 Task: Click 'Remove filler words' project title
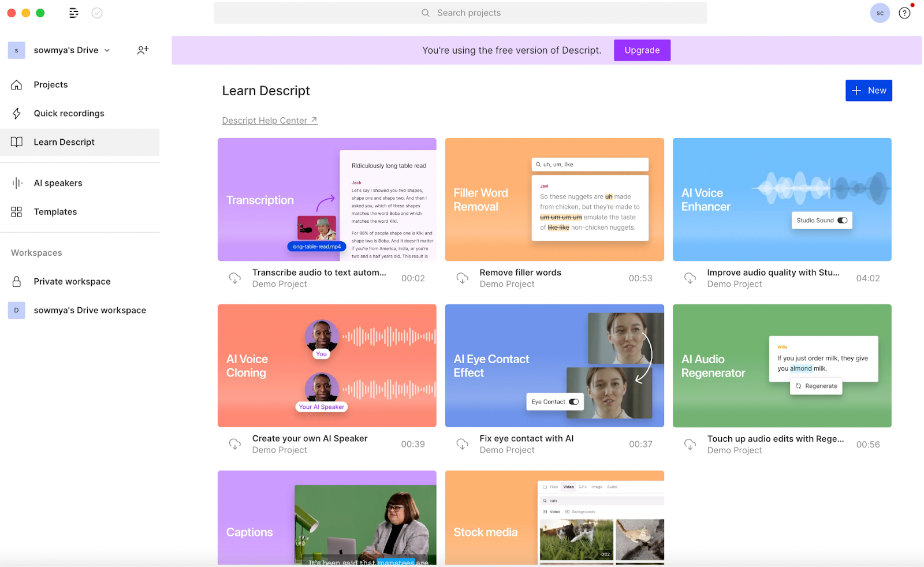[520, 273]
